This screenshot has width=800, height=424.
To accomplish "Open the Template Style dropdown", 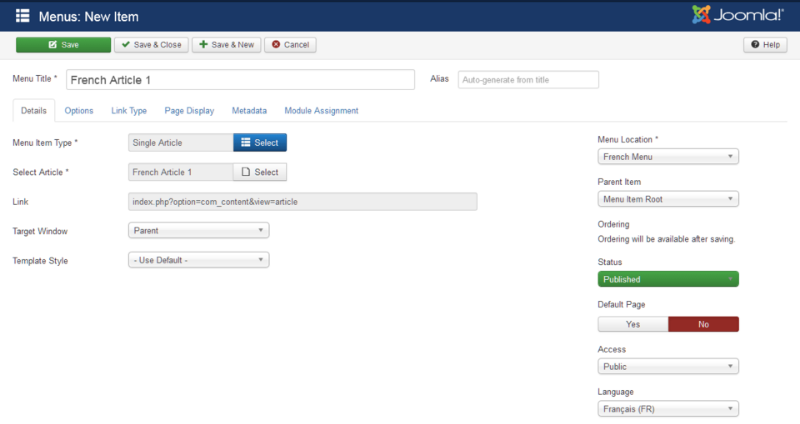I will pos(198,260).
